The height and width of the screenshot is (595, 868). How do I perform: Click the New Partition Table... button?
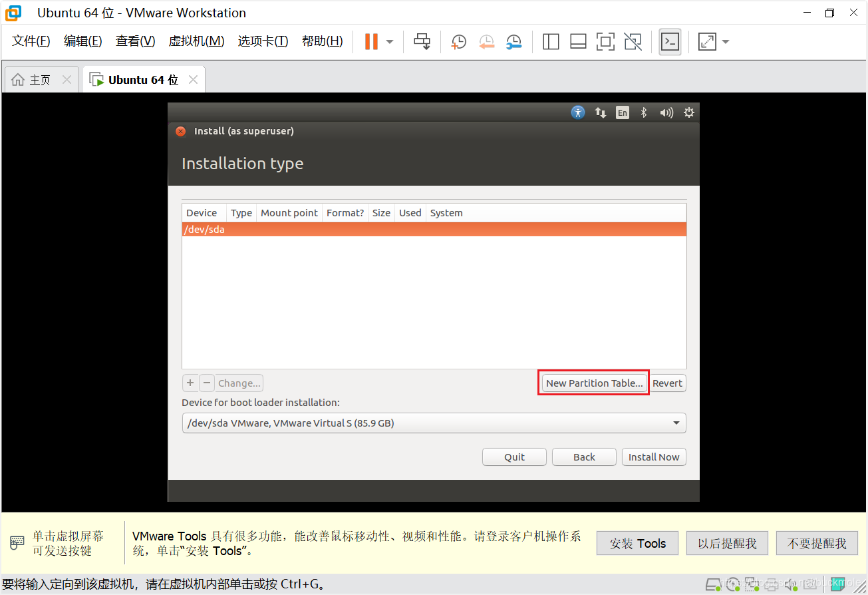[594, 383]
